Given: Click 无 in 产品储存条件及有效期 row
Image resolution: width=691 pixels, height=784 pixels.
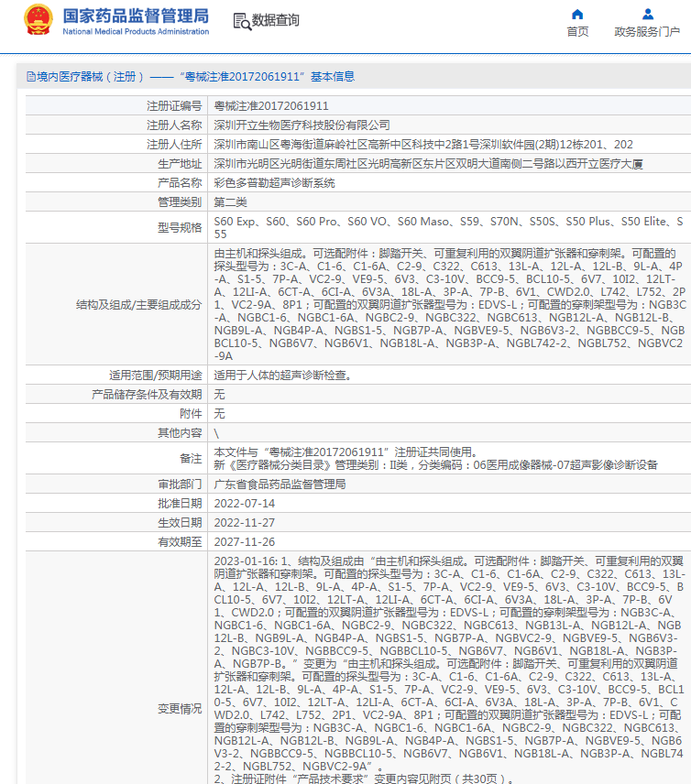Looking at the screenshot, I should (x=220, y=395).
